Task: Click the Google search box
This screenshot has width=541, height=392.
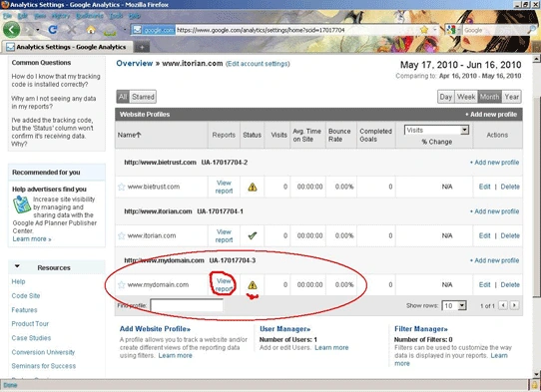Action: tap(494, 30)
